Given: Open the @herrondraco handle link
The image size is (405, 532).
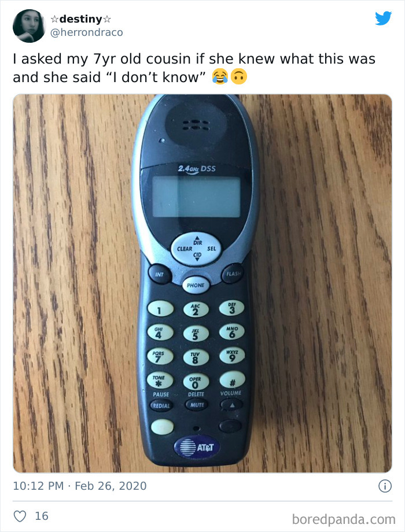Looking at the screenshot, I should point(87,32).
